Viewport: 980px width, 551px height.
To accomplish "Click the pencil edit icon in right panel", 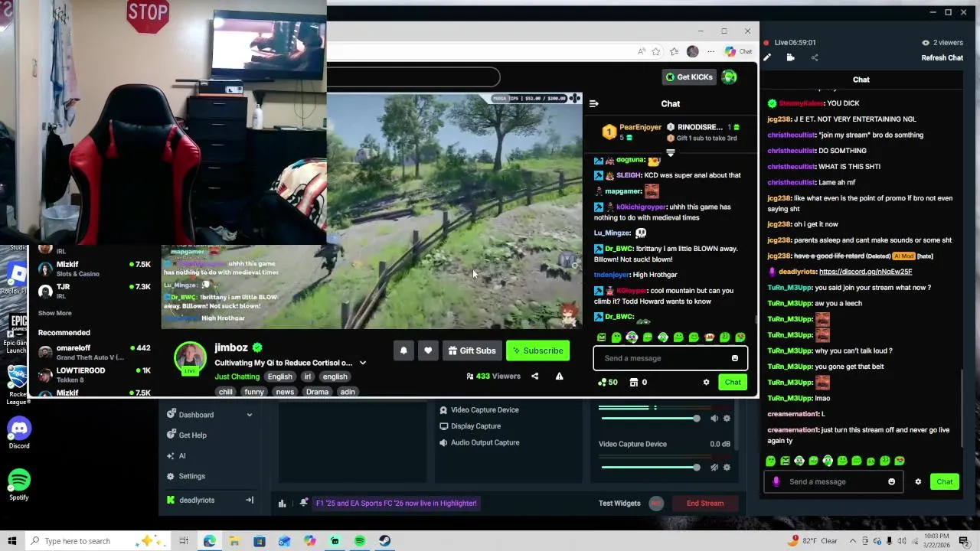I will (767, 58).
